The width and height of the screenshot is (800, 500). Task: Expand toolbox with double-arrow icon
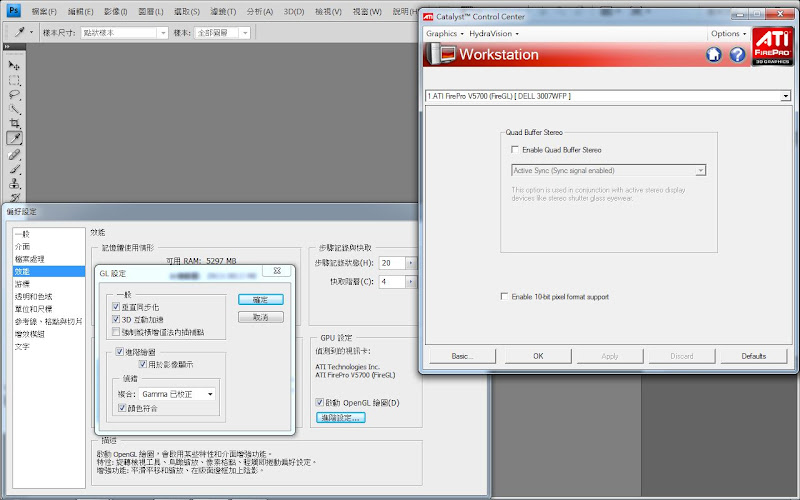tap(7, 46)
